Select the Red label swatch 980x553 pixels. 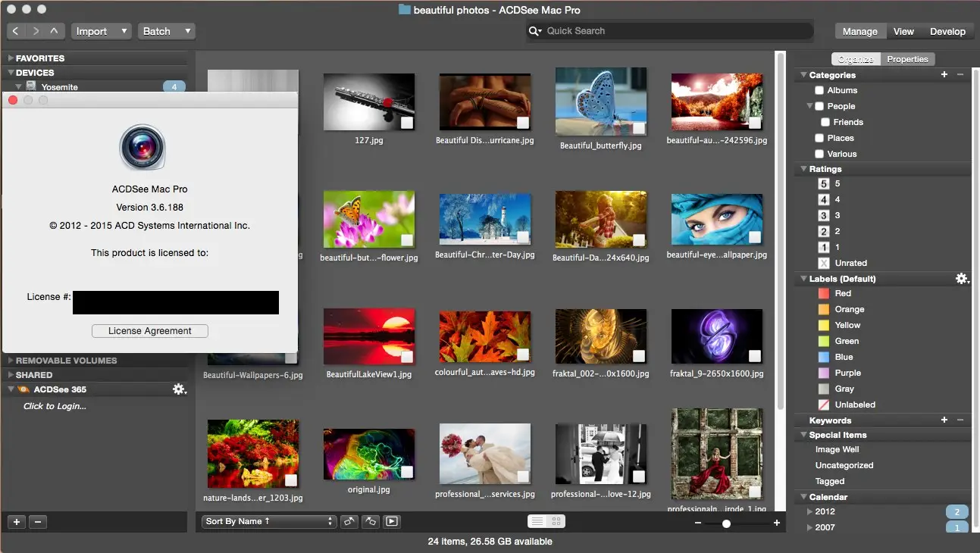pos(824,293)
